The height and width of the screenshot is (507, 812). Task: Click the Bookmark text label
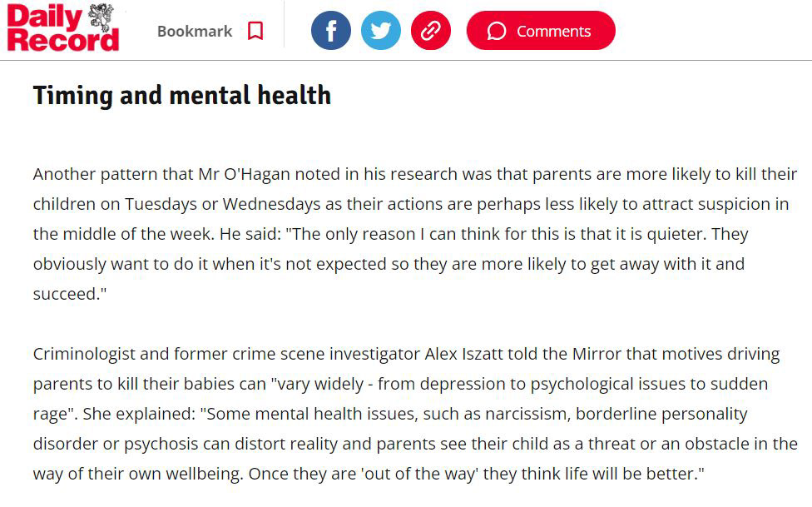[x=194, y=31]
